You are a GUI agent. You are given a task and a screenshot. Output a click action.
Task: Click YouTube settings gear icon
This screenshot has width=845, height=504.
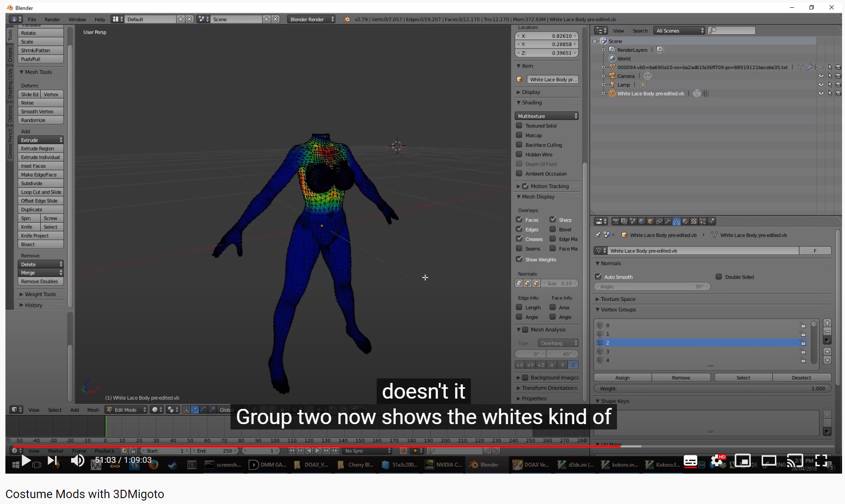click(717, 461)
